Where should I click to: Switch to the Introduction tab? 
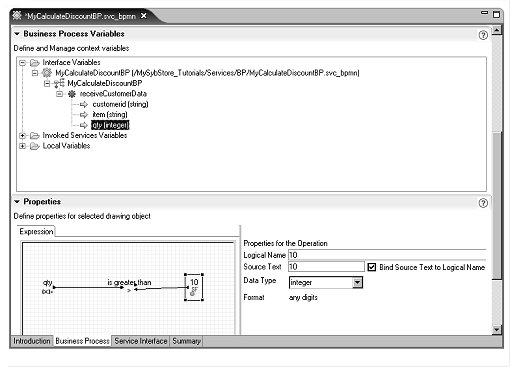click(32, 341)
